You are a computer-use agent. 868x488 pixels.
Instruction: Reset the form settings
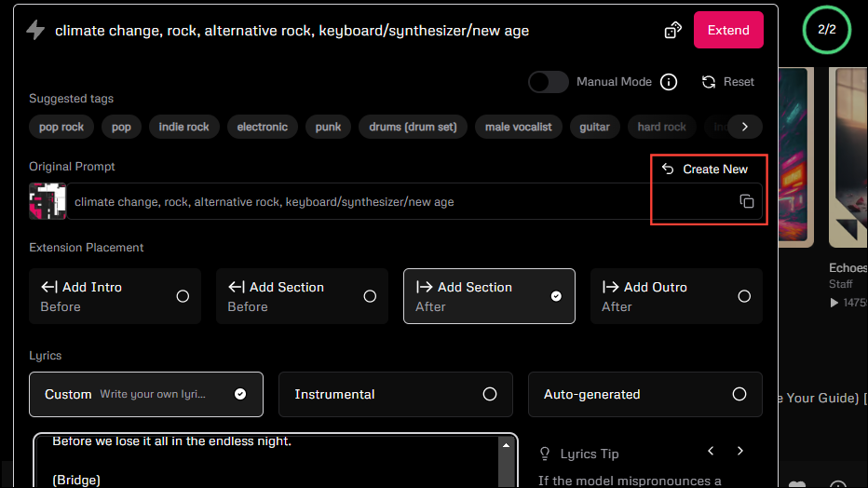[x=728, y=82]
